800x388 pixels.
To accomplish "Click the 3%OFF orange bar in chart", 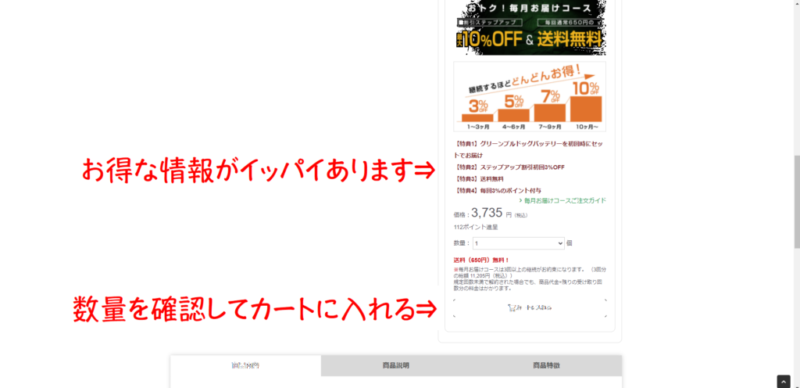I will tap(478, 117).
